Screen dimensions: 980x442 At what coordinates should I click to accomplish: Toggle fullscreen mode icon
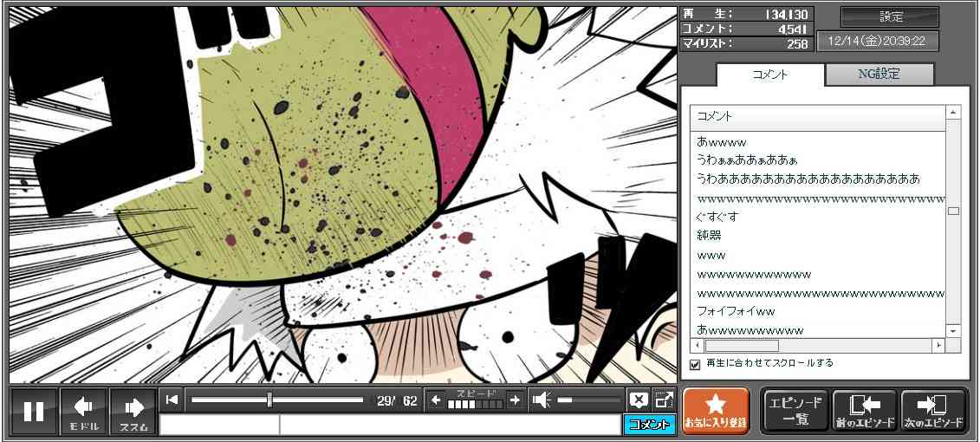[x=664, y=400]
